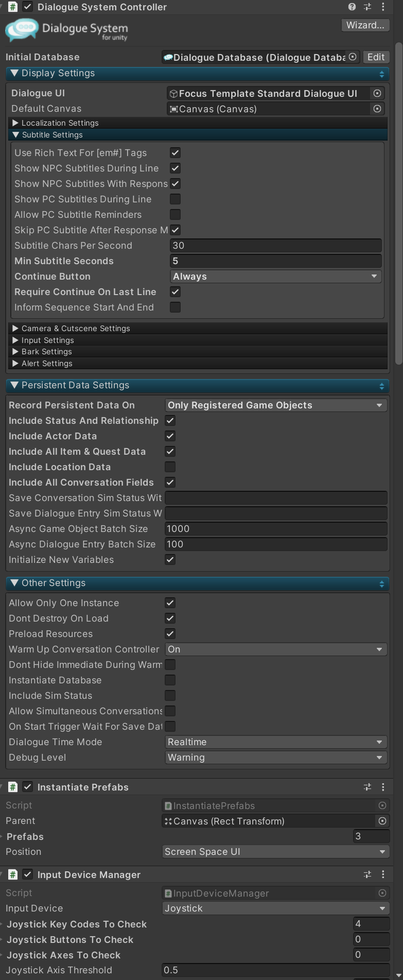Click Persistent Data Settings header options arrows
The height and width of the screenshot is (980, 403).
click(x=382, y=386)
